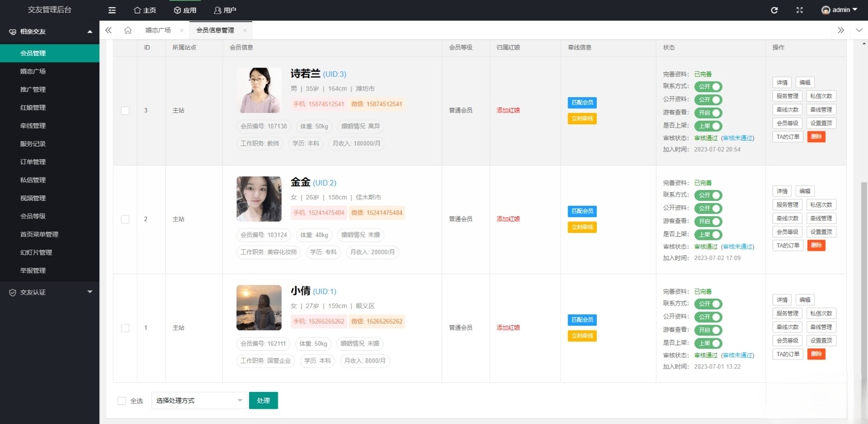Screen dimensions: 868x424
Task: Open 诗若兰's profile photo
Action: (x=259, y=90)
